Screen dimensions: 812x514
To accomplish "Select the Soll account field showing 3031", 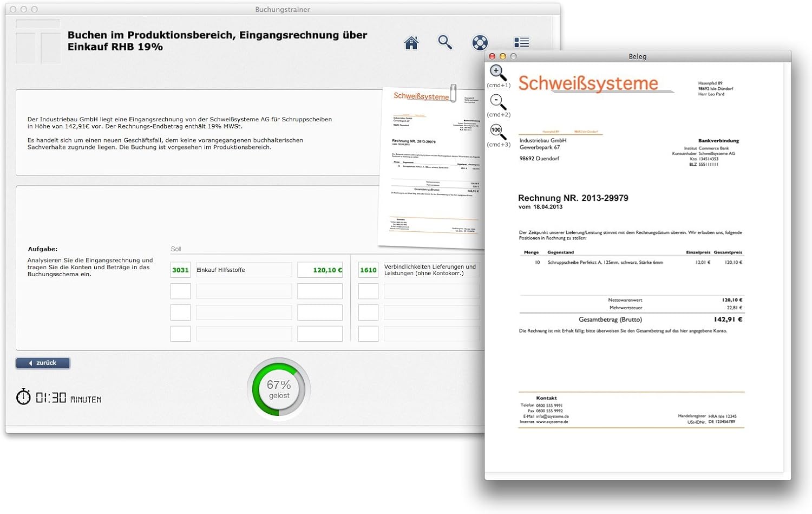I will [x=180, y=269].
